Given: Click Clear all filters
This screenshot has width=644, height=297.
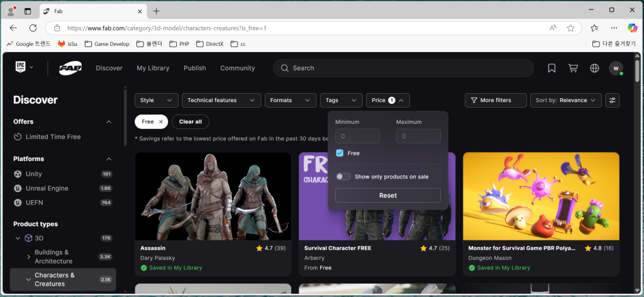Looking at the screenshot, I should tap(190, 121).
